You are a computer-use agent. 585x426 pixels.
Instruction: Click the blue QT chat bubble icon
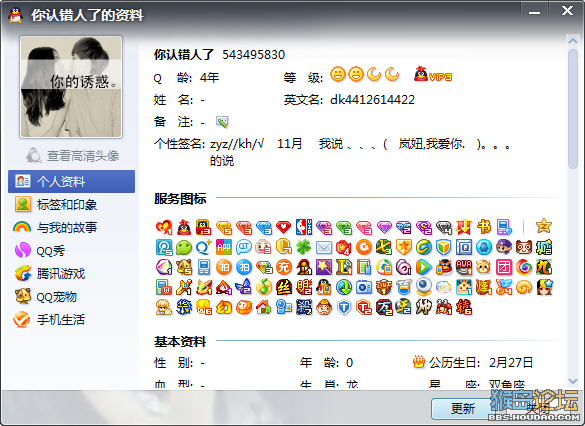point(244,247)
